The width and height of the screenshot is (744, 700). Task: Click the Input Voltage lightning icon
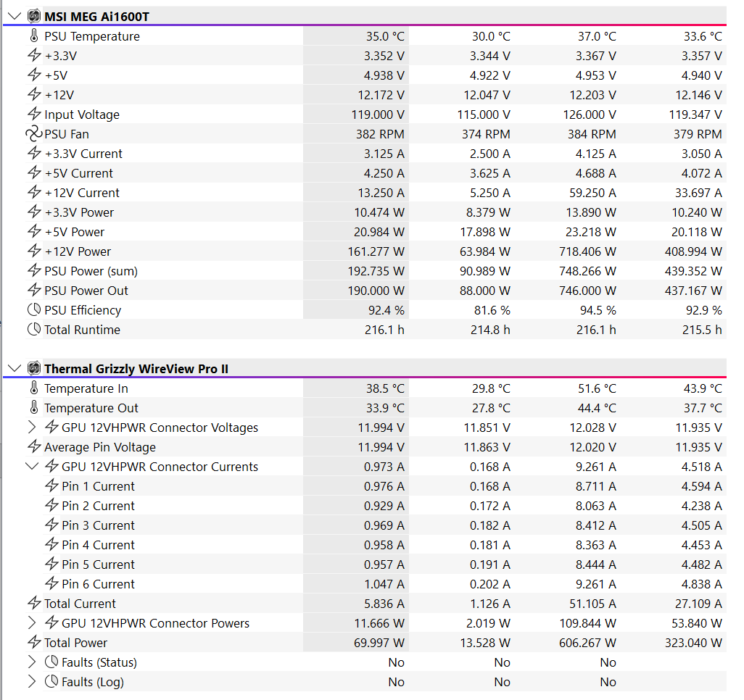(34, 114)
